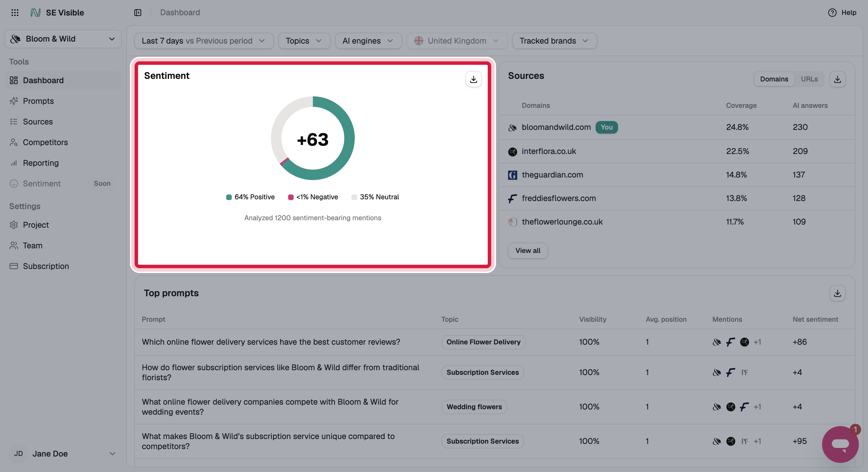Image resolution: width=868 pixels, height=472 pixels.
Task: Click the Prompts sparkle icon
Action: [14, 101]
